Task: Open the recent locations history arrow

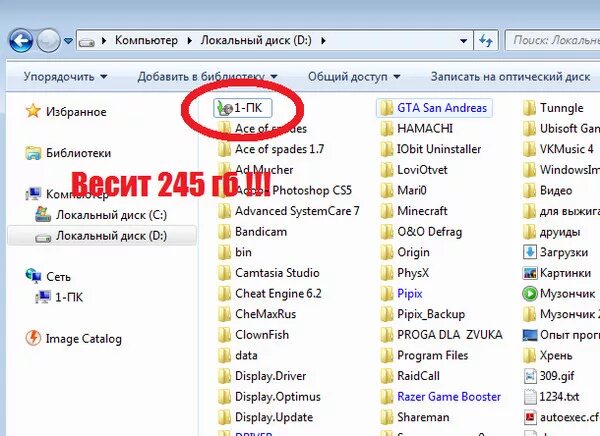Action: pos(68,41)
